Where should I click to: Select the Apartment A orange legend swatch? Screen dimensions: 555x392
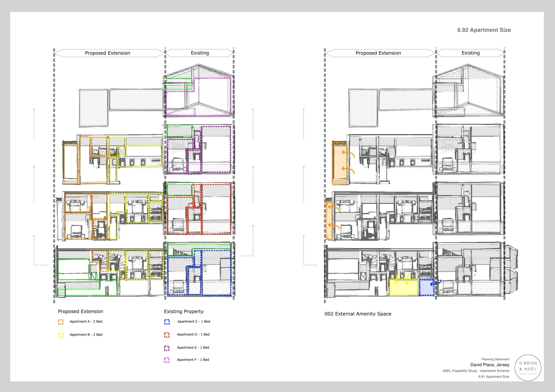pyautogui.click(x=60, y=321)
